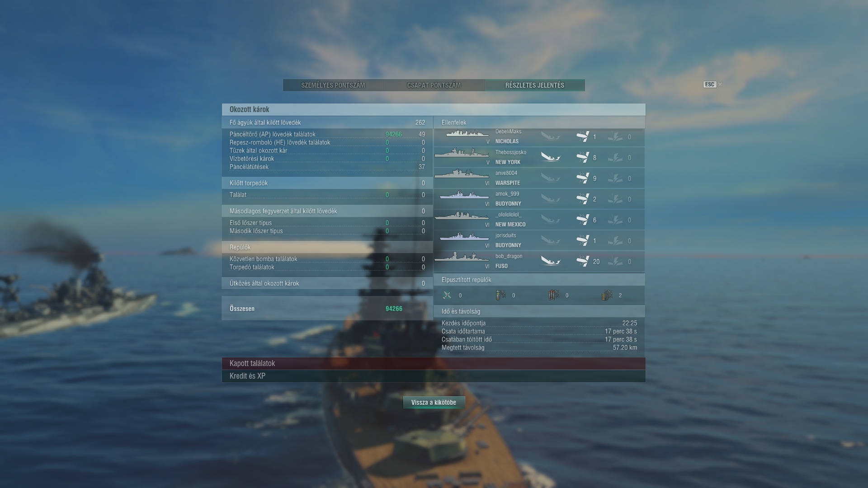Close the report with ESC button
868x488 pixels.
coord(710,84)
